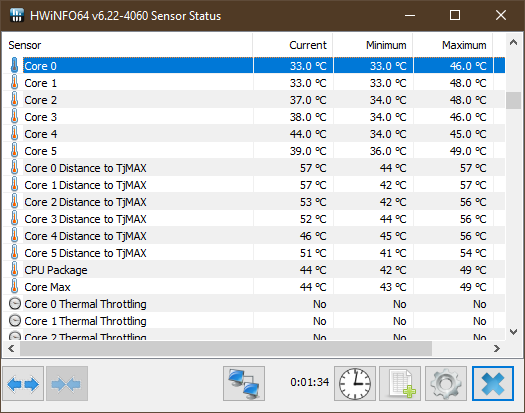
Task: Click thermometer icon of Core 1 row
Action: (x=14, y=82)
